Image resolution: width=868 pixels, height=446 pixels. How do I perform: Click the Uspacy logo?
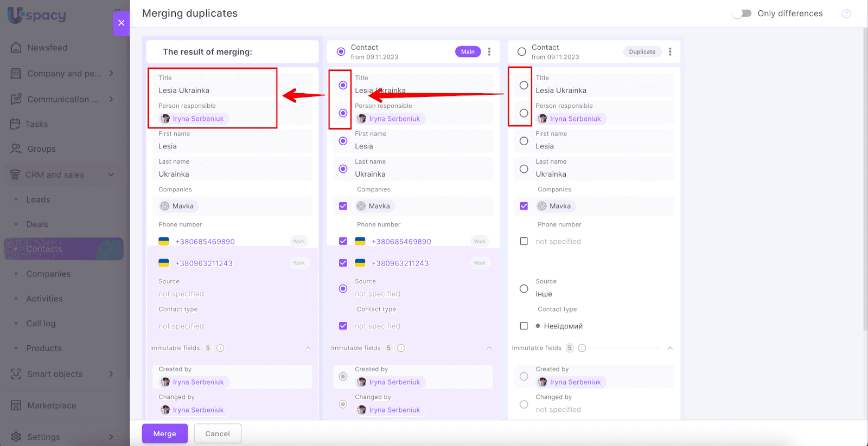coord(37,15)
